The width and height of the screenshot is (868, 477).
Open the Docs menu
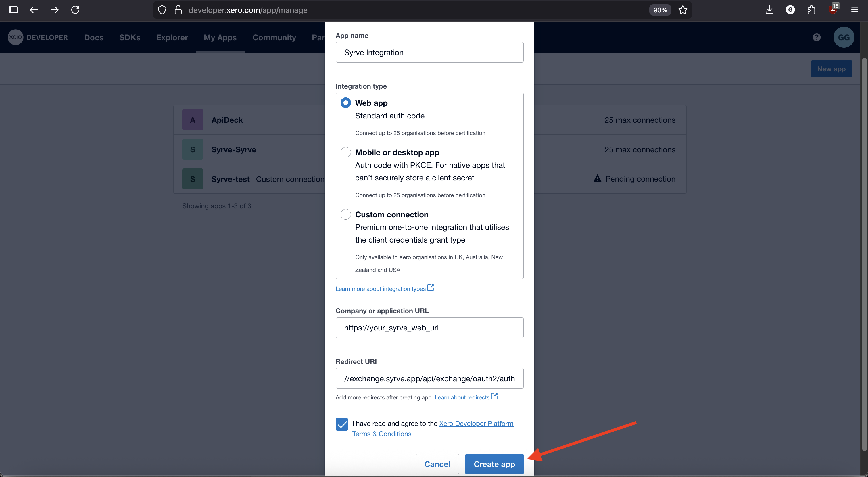pos(94,37)
